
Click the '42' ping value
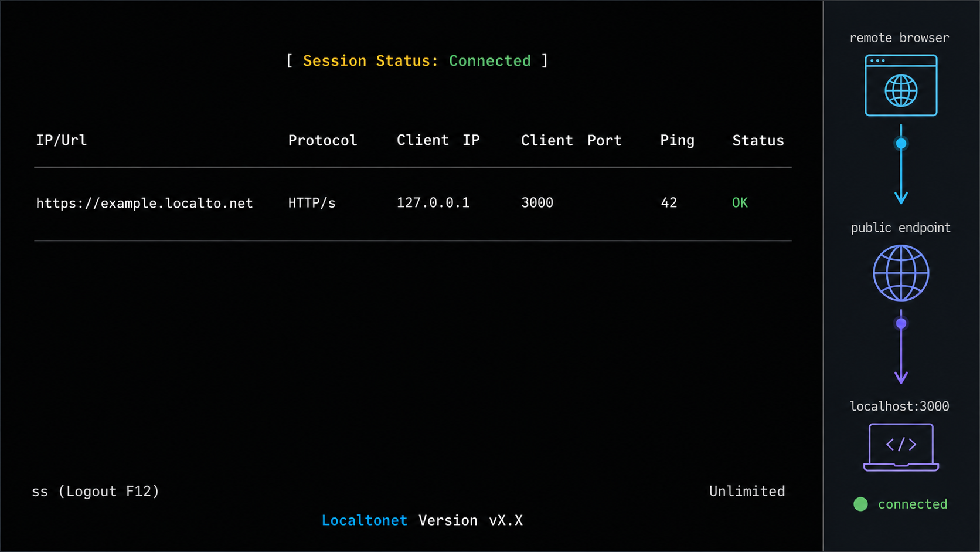point(669,203)
